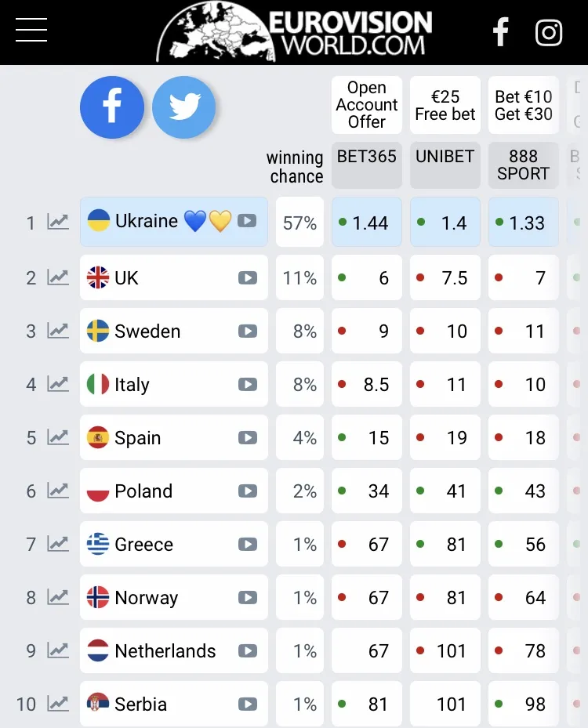The width and height of the screenshot is (588, 728).
Task: Play Norway's video icon
Action: pos(248,597)
